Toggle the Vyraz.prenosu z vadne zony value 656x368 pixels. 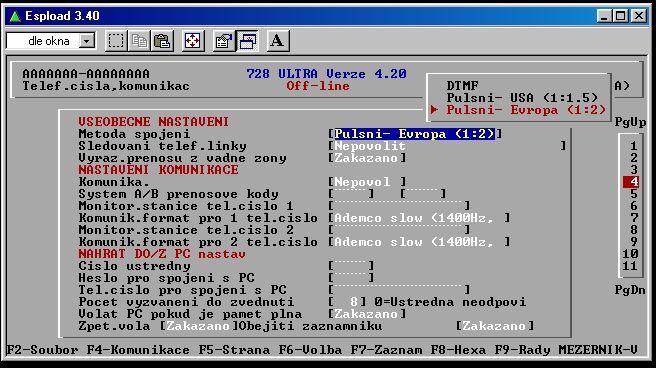click(x=366, y=158)
